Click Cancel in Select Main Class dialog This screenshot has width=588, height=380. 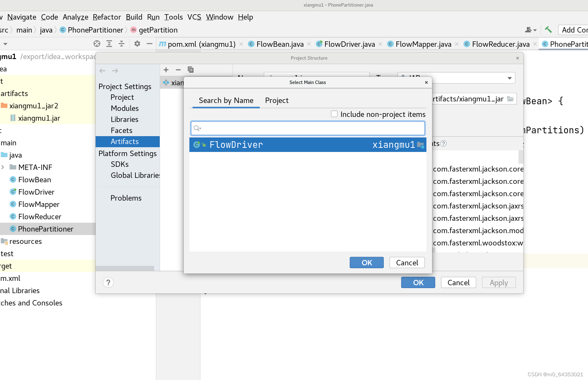click(x=407, y=262)
